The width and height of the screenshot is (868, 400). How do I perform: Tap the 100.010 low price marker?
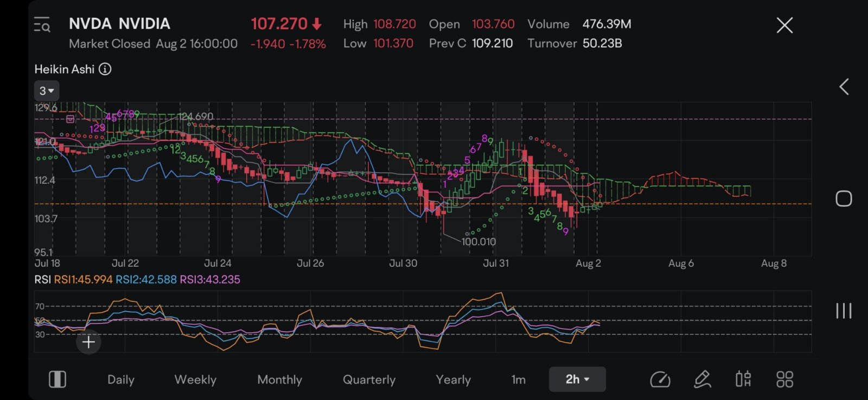coord(478,242)
